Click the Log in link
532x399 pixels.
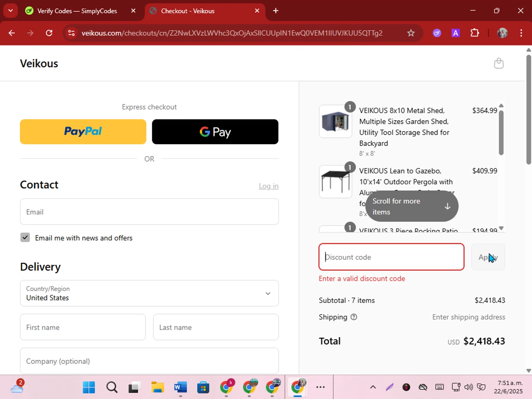pyautogui.click(x=268, y=186)
